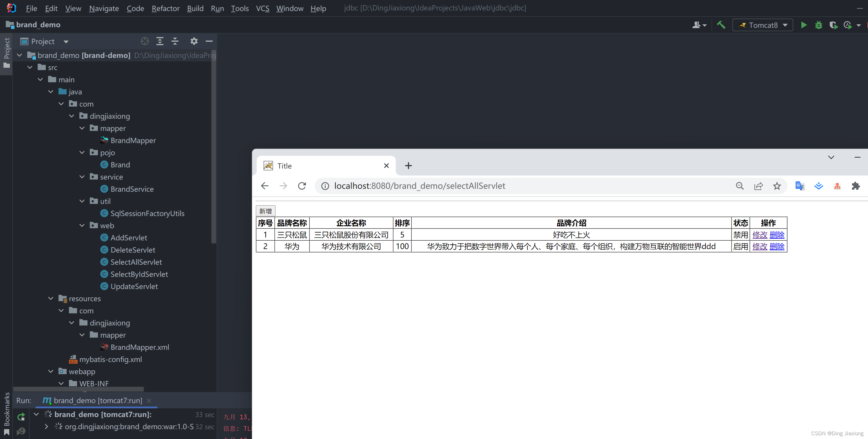Bookmark page with star icon
Image resolution: width=868 pixels, height=439 pixels.
pyautogui.click(x=777, y=186)
